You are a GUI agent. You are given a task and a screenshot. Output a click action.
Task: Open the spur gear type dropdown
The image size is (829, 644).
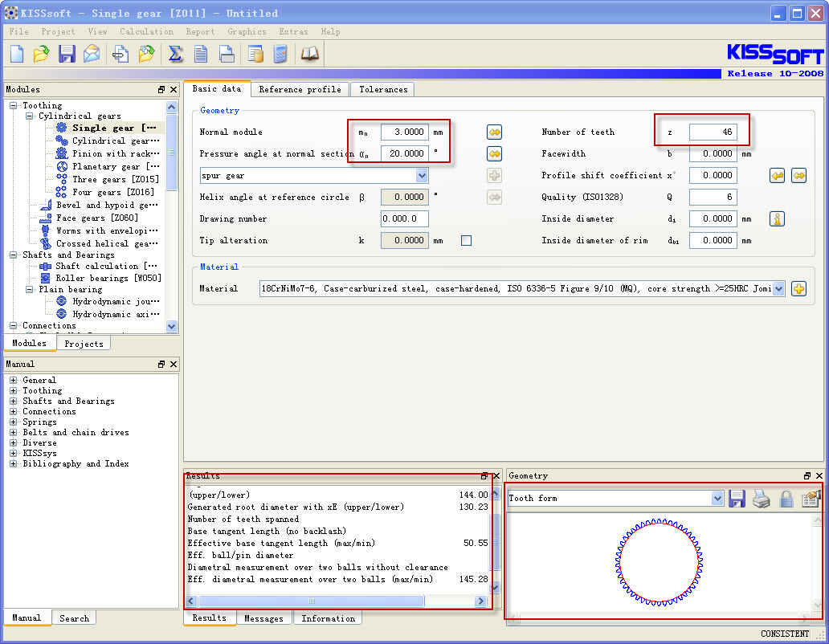pyautogui.click(x=422, y=175)
